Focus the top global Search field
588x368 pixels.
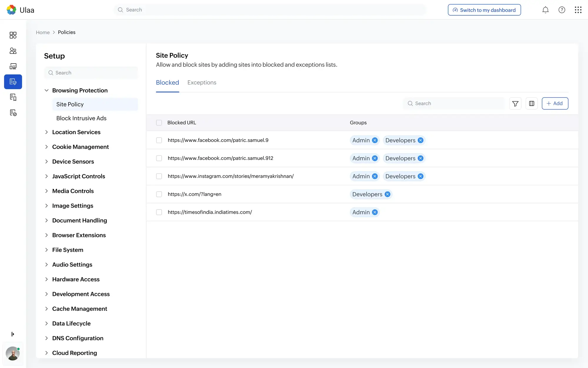coord(270,10)
